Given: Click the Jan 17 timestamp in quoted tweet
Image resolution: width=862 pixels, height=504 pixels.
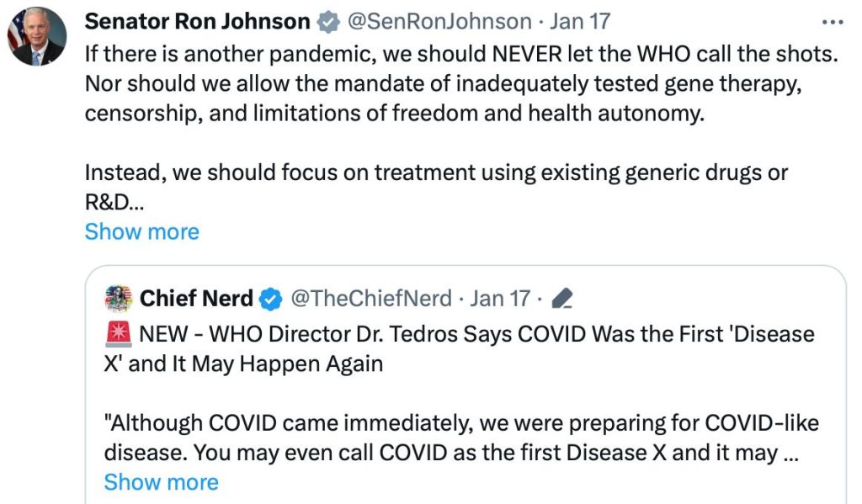Looking at the screenshot, I should coord(500,298).
